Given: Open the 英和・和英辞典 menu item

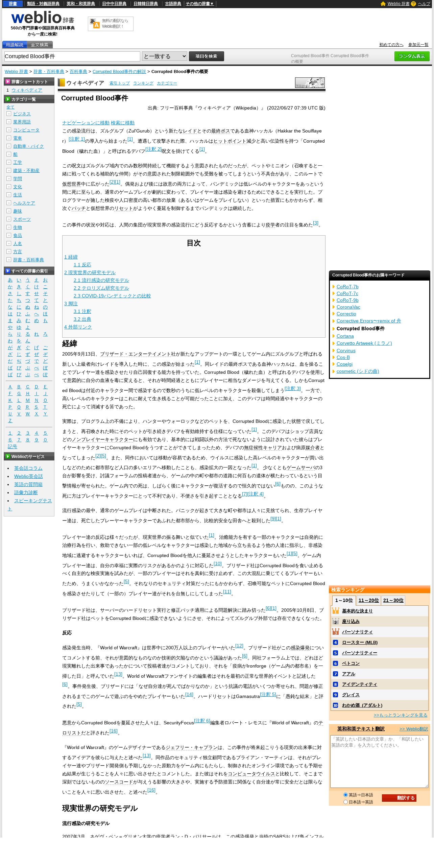Looking at the screenshot, I should (x=81, y=4).
